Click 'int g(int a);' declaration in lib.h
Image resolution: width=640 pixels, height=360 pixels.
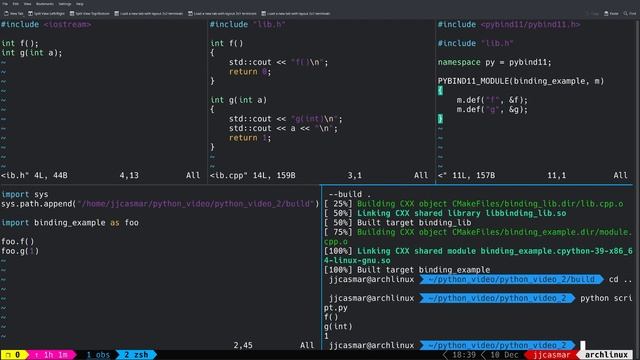point(31,53)
